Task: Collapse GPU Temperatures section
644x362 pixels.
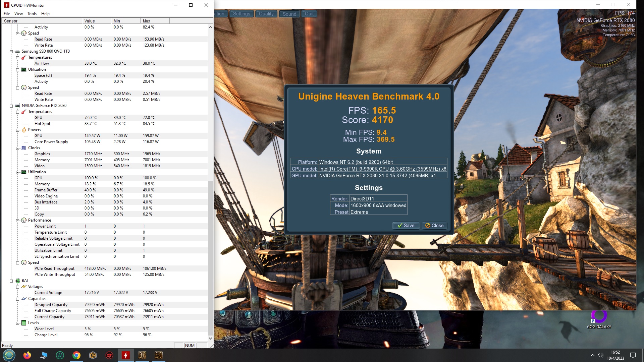Action: point(17,112)
